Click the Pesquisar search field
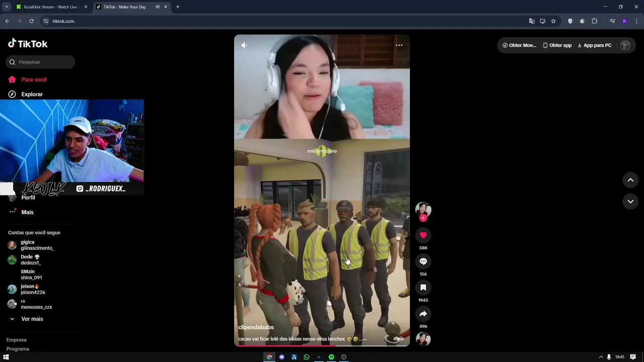 coord(40,62)
